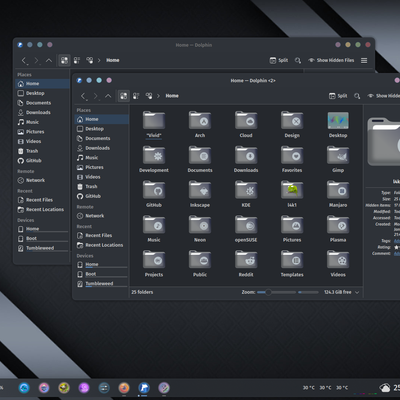Go back in the background Dolphin window

(x=24, y=60)
